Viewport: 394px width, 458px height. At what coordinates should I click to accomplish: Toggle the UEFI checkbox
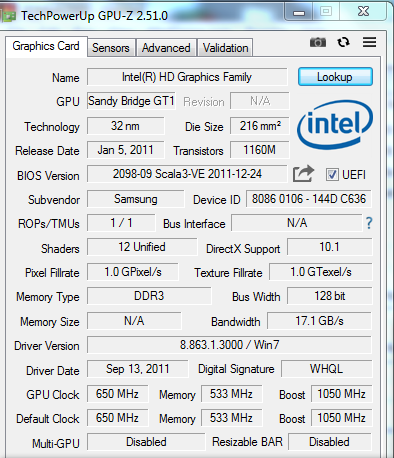(x=332, y=174)
